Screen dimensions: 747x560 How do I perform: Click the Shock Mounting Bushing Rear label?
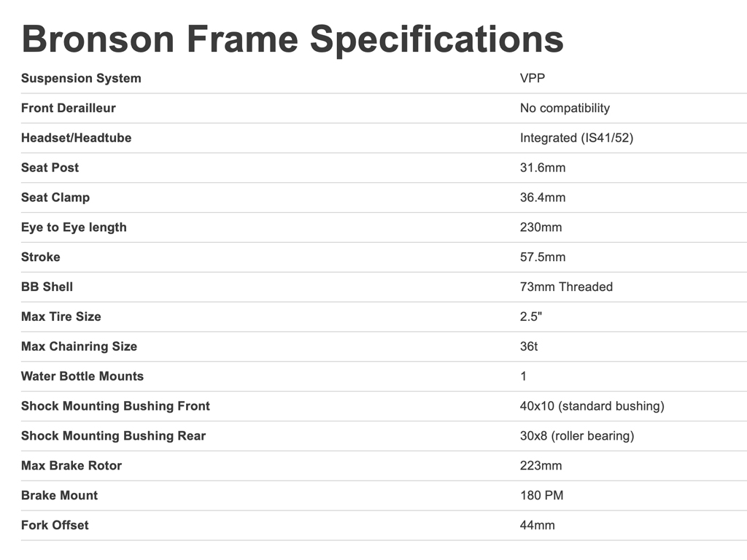(x=113, y=436)
